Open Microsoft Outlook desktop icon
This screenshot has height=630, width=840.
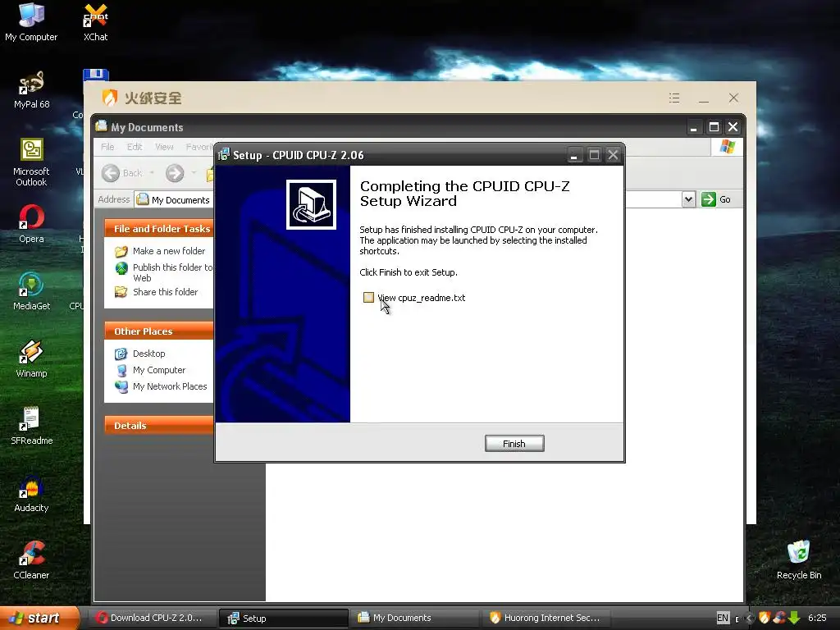(31, 162)
